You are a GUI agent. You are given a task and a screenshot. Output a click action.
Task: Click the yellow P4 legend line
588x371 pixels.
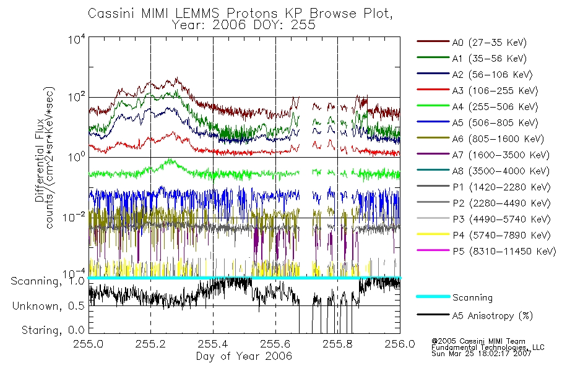433,234
